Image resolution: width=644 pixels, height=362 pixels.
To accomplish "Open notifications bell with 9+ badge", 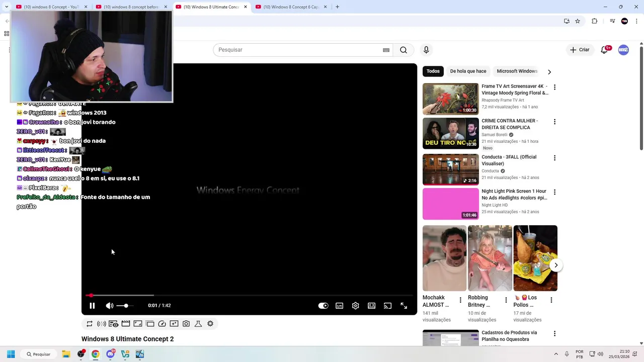I will point(605,50).
